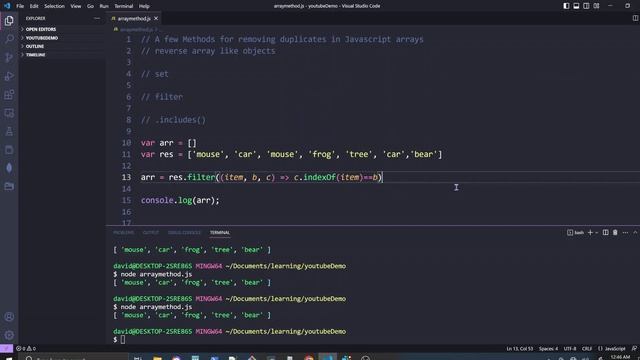The width and height of the screenshot is (640, 360).
Task: Open the Run menu
Action: coord(104,6)
